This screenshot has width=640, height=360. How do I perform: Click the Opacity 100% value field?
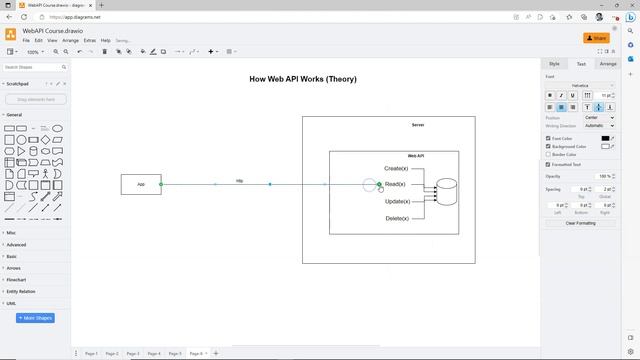[604, 176]
